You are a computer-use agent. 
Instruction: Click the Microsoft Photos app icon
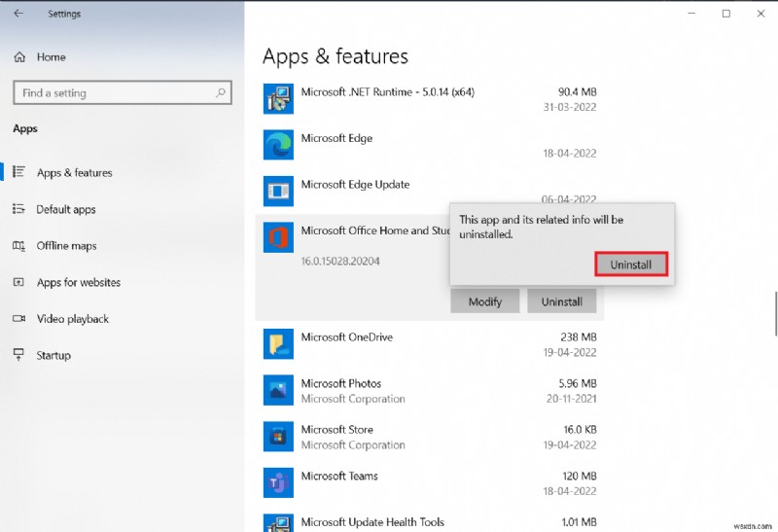278,390
